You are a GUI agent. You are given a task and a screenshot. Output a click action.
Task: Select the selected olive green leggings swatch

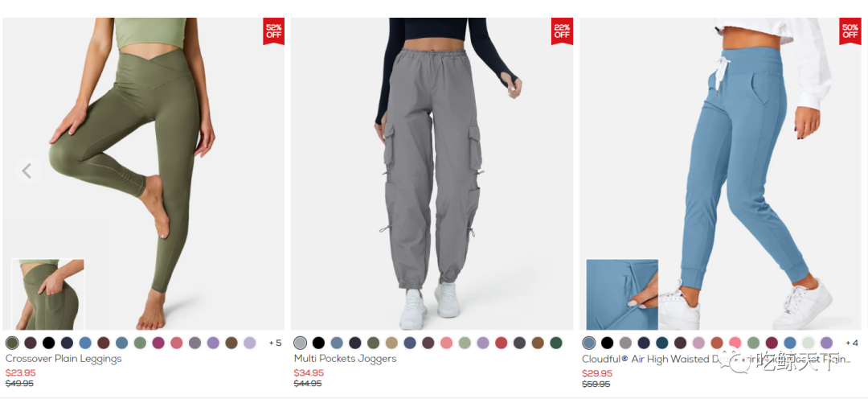[x=12, y=343]
